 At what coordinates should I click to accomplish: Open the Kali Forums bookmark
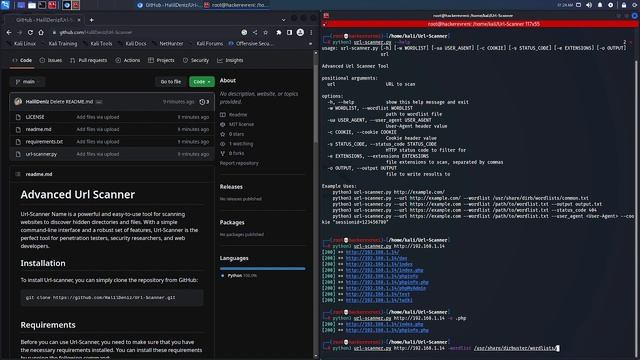[207, 44]
